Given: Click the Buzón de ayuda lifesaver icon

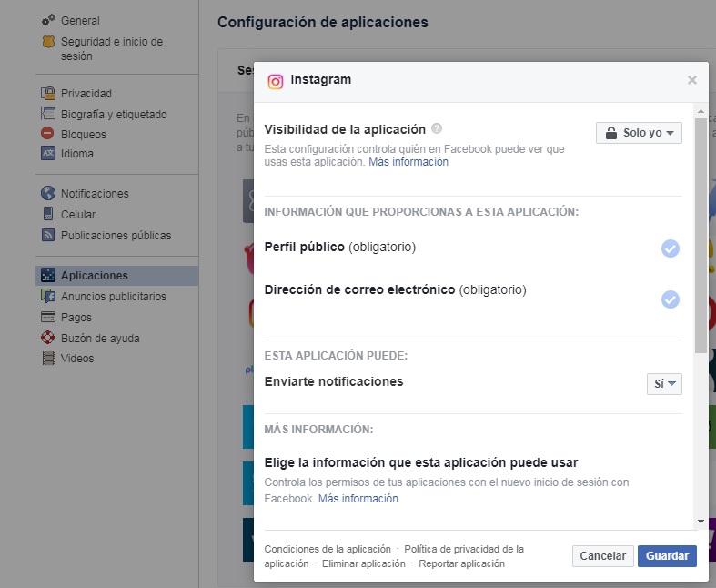Looking at the screenshot, I should click(49, 339).
